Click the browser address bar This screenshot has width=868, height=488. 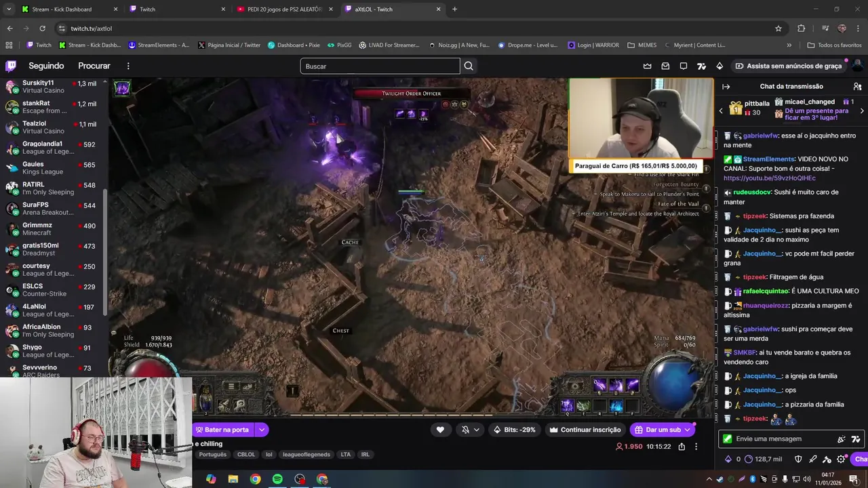coord(419,28)
